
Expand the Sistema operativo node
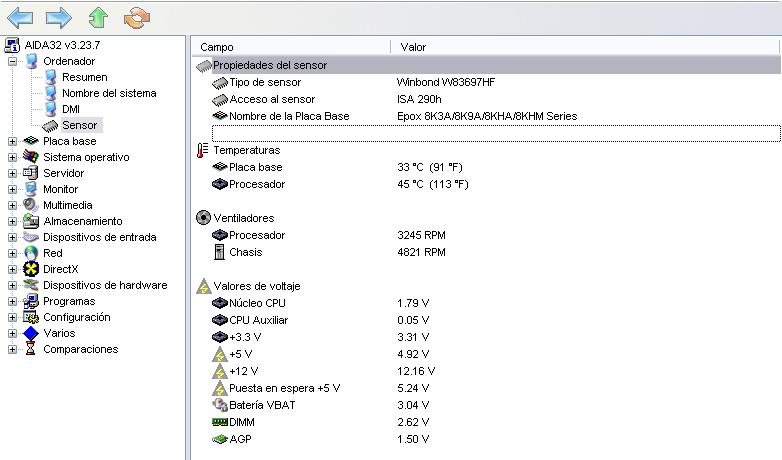click(12, 157)
